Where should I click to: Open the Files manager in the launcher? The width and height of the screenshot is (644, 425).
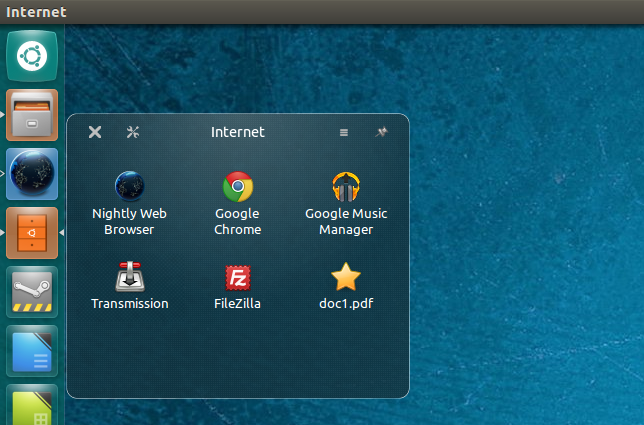click(32, 115)
